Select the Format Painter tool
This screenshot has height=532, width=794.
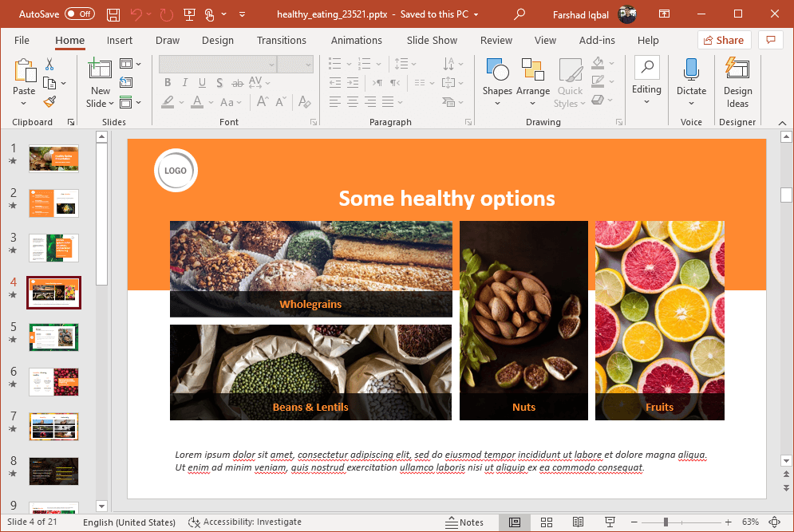pyautogui.click(x=48, y=101)
